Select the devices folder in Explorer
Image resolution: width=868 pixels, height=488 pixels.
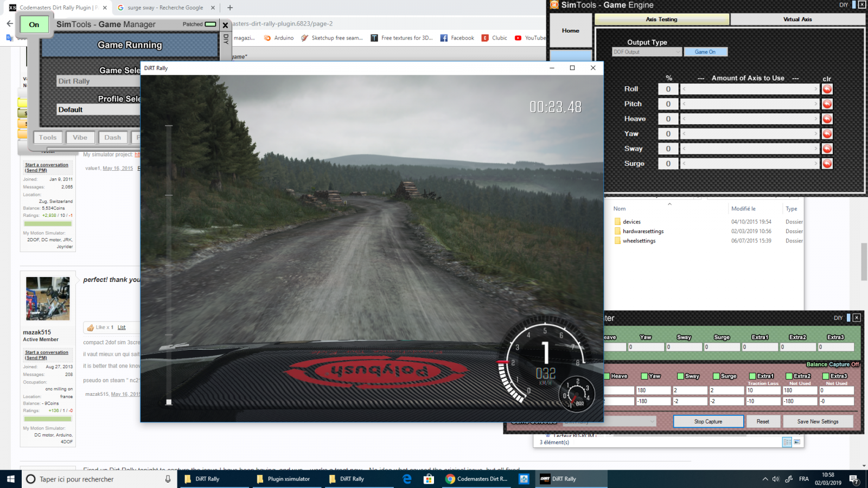coord(631,222)
